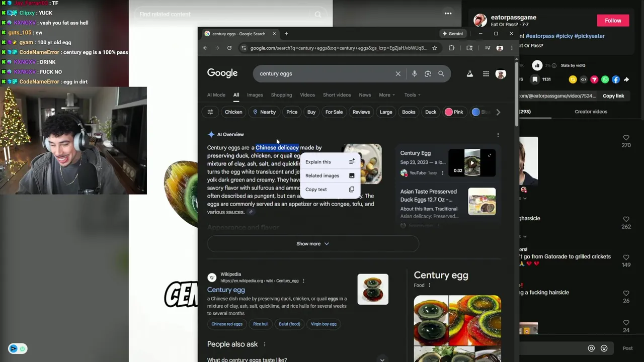Open AI Overview three-dot options

point(498,135)
